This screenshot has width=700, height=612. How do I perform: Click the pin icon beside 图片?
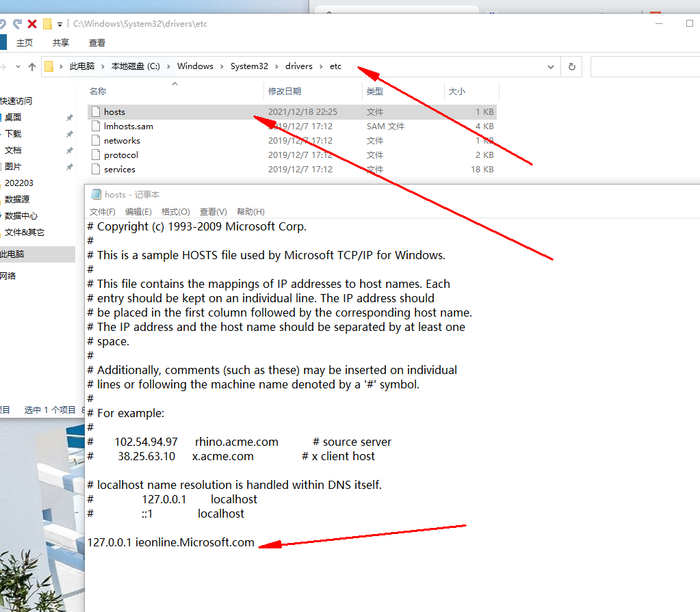[x=69, y=167]
